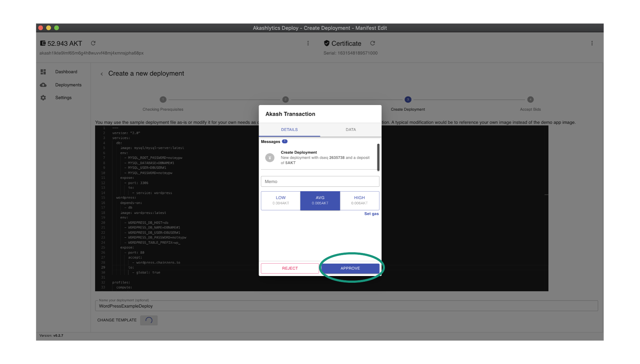Click the Messages count badge
The width and height of the screenshot is (640, 364).
click(285, 142)
